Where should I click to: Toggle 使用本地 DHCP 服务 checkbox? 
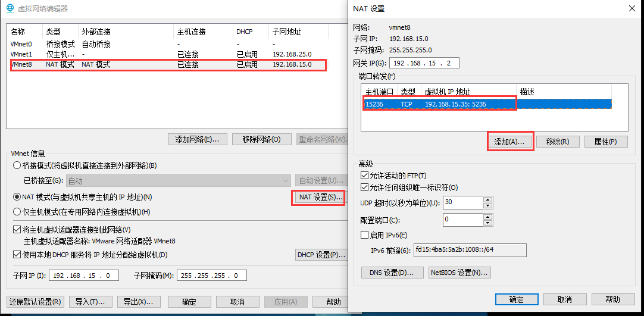coord(17,255)
